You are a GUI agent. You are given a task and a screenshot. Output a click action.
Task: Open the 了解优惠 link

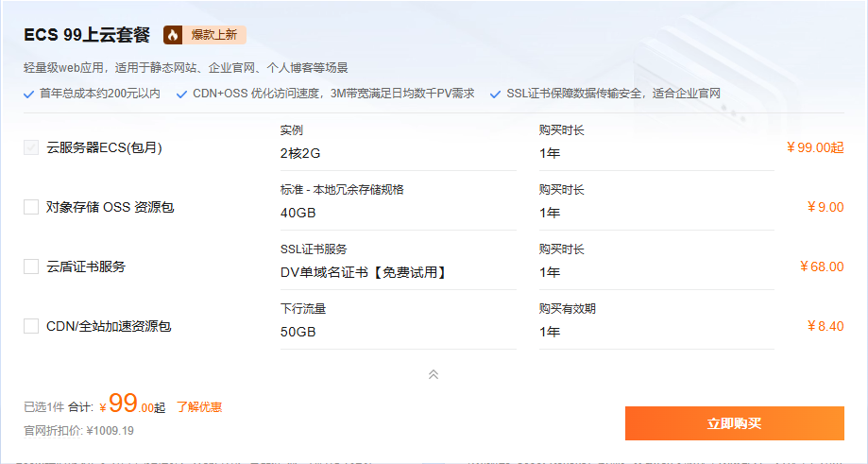[x=199, y=407]
